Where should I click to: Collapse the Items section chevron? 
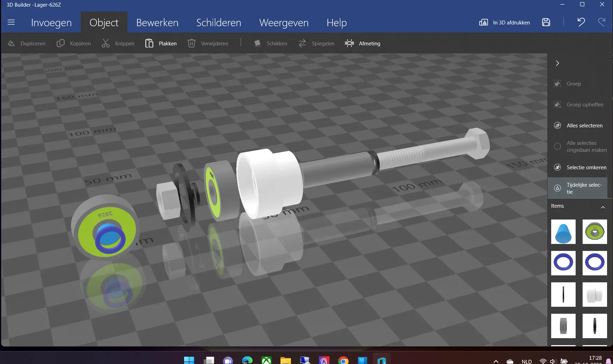pyautogui.click(x=603, y=207)
